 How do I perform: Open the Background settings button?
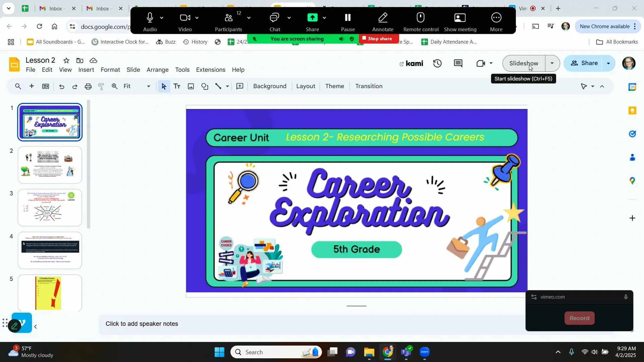pyautogui.click(x=269, y=86)
